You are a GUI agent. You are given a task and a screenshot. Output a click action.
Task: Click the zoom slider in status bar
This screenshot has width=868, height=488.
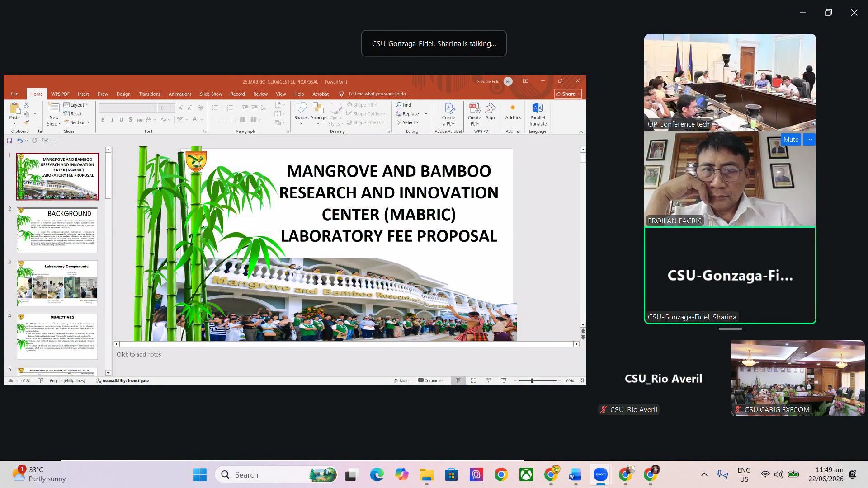coord(537,380)
